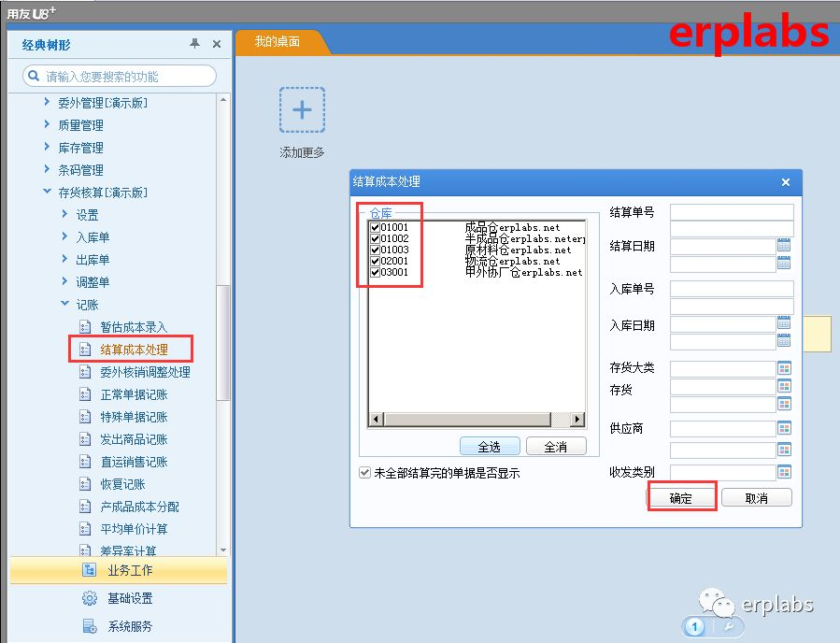Expand 条码管理 node
840x643 pixels.
point(47,169)
